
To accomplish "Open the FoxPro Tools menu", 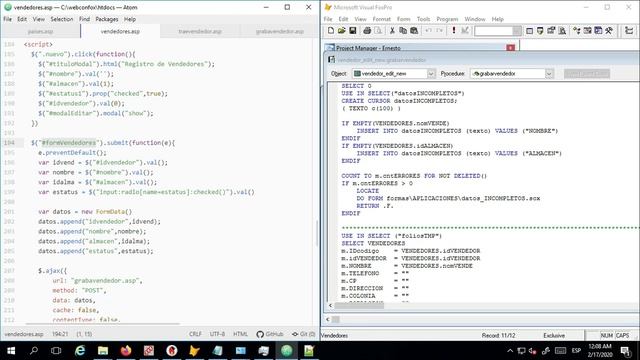I will pyautogui.click(x=423, y=19).
